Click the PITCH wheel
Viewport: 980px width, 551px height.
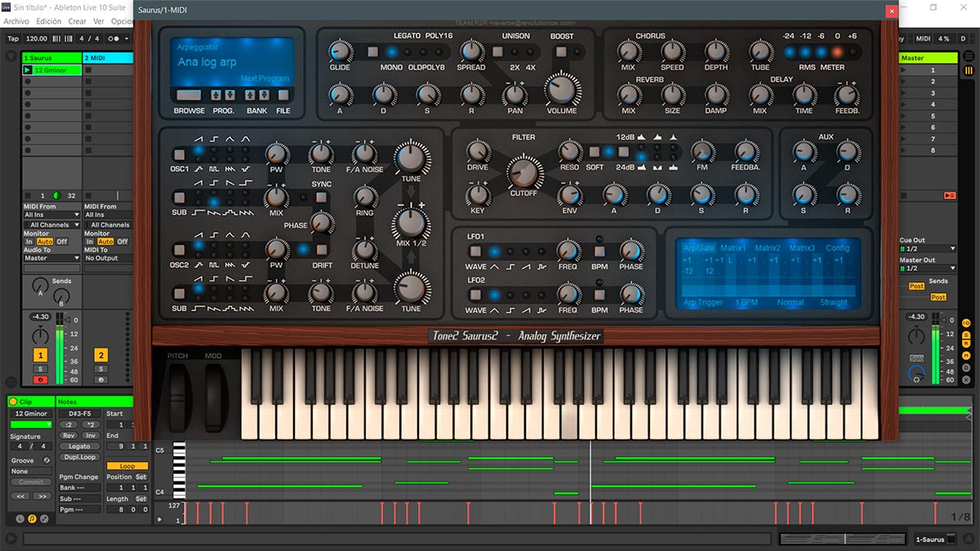click(x=178, y=397)
